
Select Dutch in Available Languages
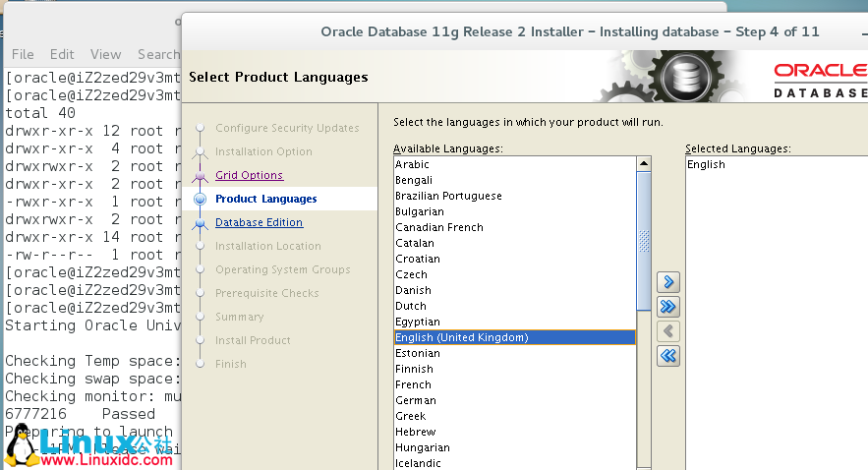pyautogui.click(x=515, y=306)
